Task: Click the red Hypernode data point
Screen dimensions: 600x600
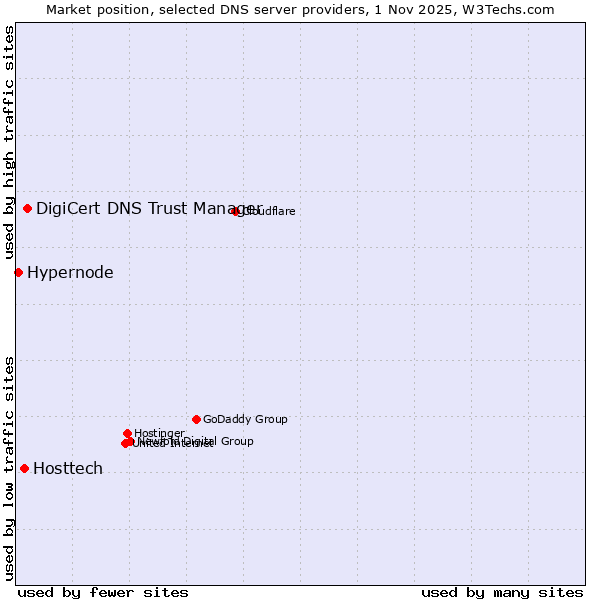Action: [x=18, y=272]
